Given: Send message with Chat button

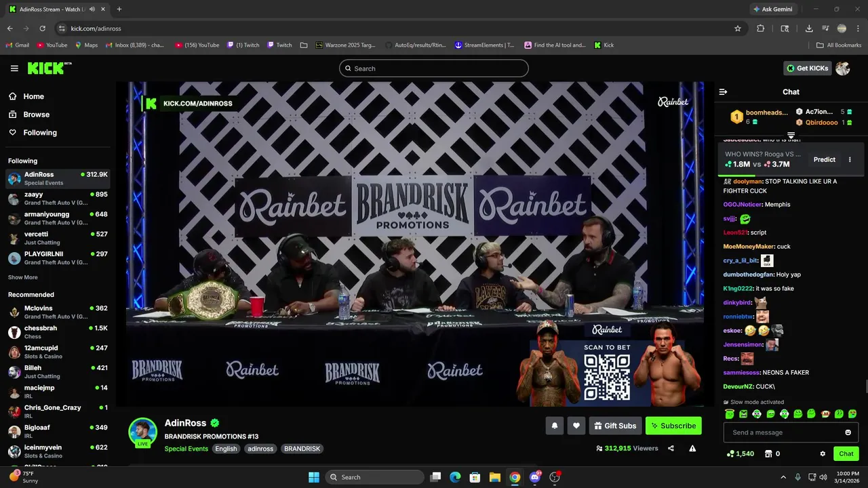Looking at the screenshot, I should click(x=846, y=454).
